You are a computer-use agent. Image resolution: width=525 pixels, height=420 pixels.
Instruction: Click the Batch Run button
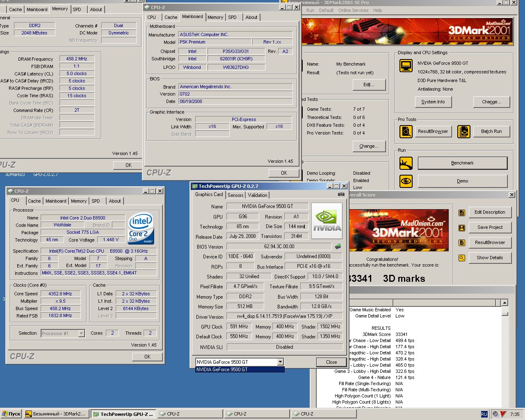[x=491, y=132]
